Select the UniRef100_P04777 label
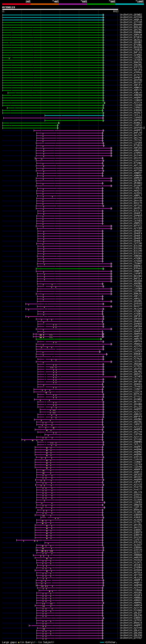Viewport: 146px width, 644px height. pos(131,490)
